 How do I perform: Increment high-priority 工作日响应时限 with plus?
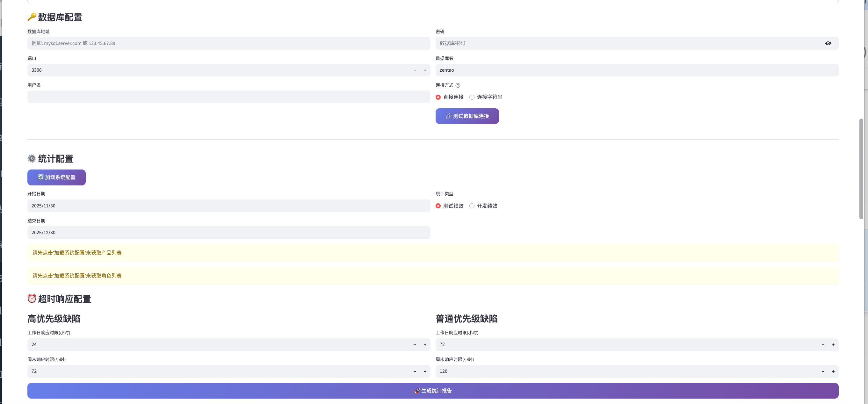pos(425,344)
